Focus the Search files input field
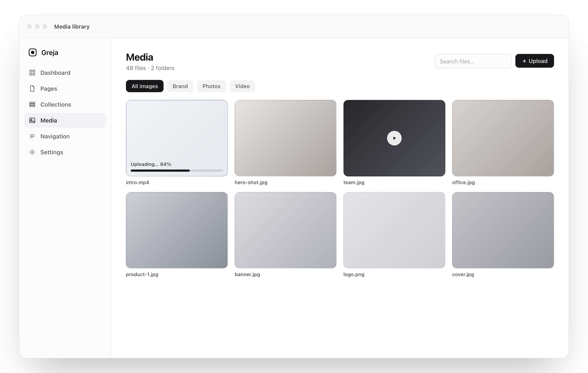 [473, 61]
